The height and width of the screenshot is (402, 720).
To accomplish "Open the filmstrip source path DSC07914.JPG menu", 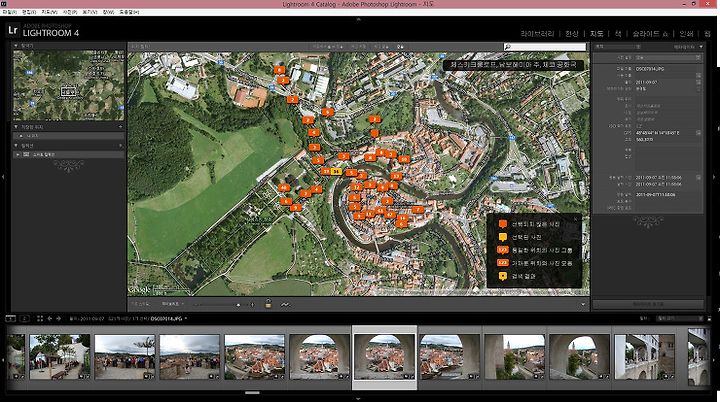I will [169, 318].
